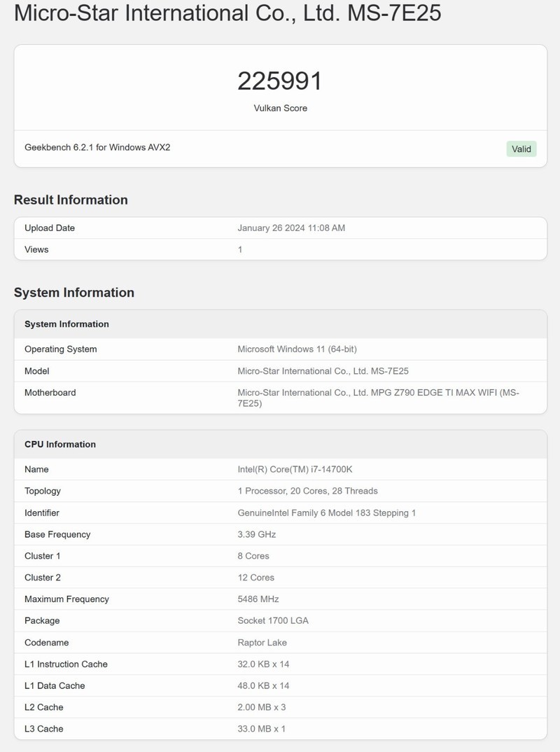Click the Raptor Lake codename value
Screen dimensions: 560x752
pyautogui.click(x=262, y=642)
